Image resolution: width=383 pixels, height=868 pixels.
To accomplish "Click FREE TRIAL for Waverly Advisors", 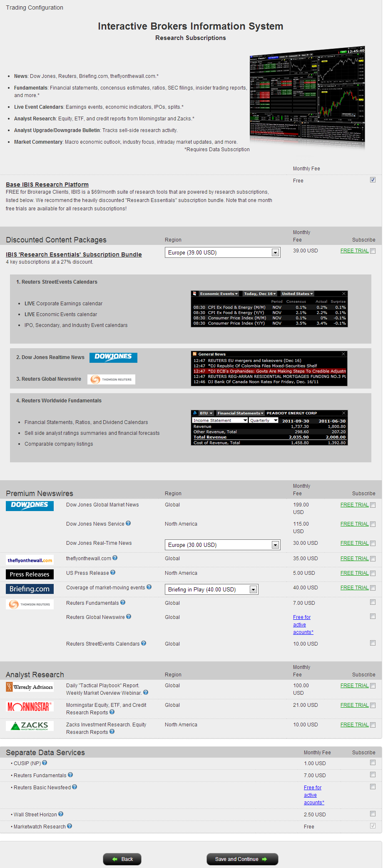I will (355, 686).
